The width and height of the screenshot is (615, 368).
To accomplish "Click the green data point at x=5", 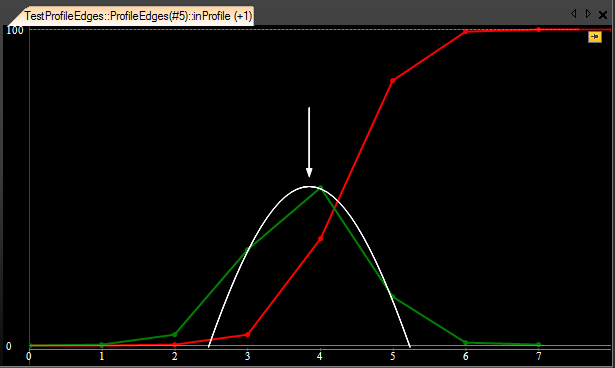I will tap(393, 297).
